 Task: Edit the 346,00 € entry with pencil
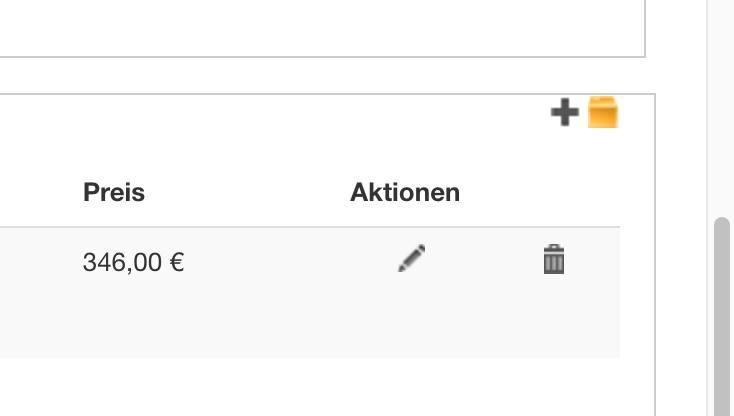(x=411, y=259)
